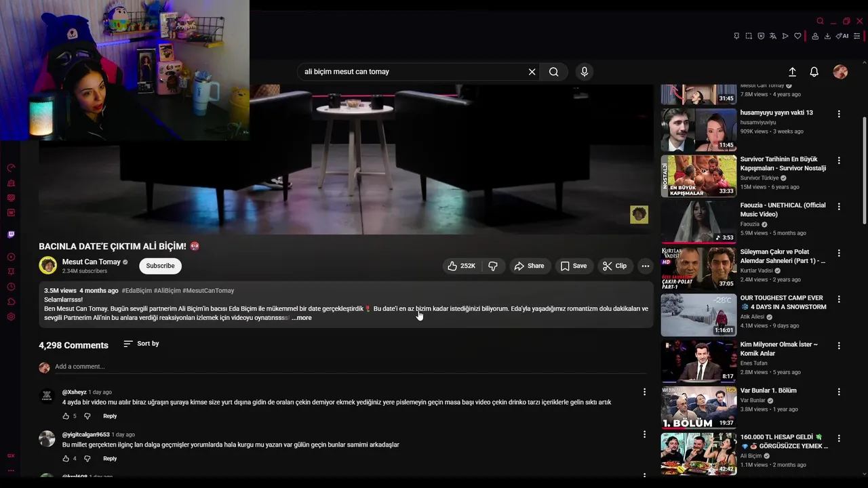868x488 pixels.
Task: Open 160.000 TL HESAP GELDİ thumbnail
Action: [698, 454]
